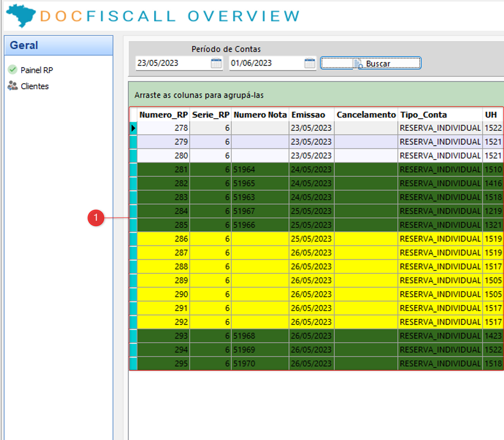
Task: Select yellow row with RP 286
Action: [181, 239]
